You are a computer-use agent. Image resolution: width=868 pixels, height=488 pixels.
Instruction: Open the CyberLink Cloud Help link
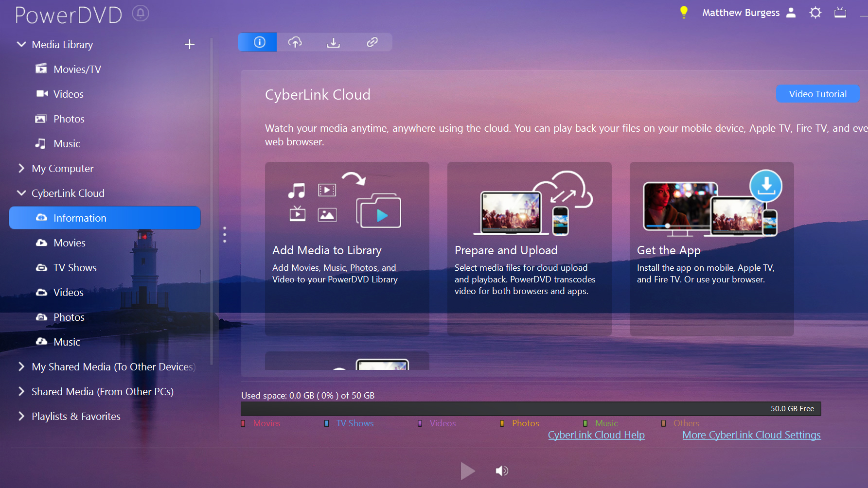596,435
